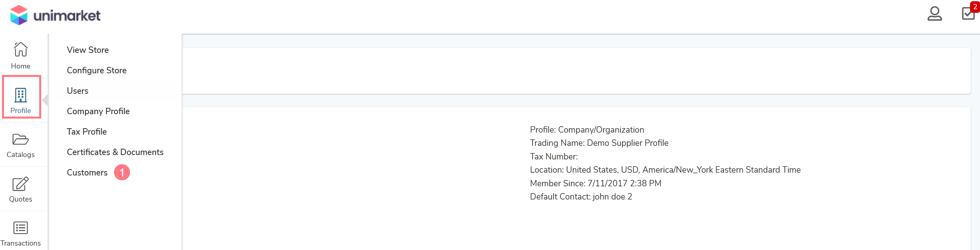This screenshot has width=980, height=250.
Task: Click the Catalogs sidebar label
Action: click(x=20, y=155)
